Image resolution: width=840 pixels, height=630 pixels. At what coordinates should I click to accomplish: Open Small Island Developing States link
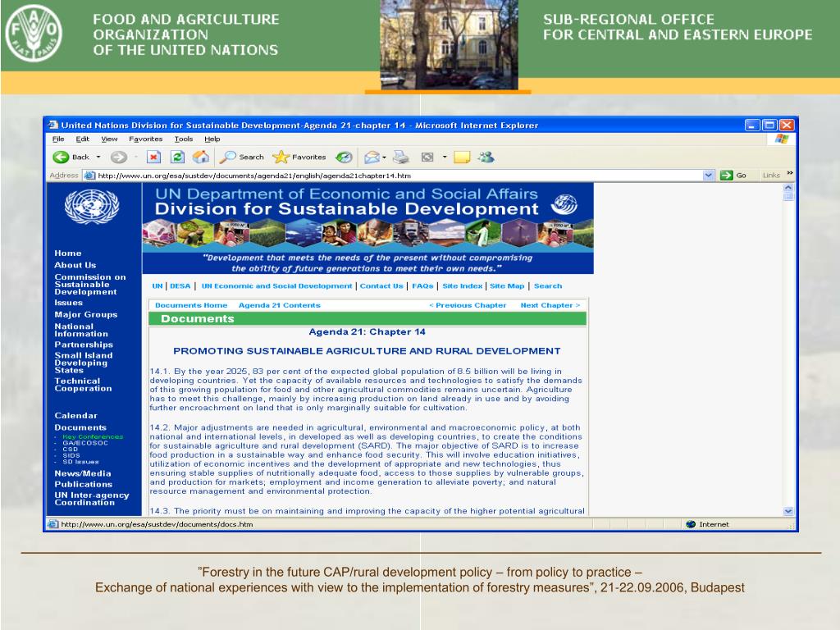(x=84, y=363)
